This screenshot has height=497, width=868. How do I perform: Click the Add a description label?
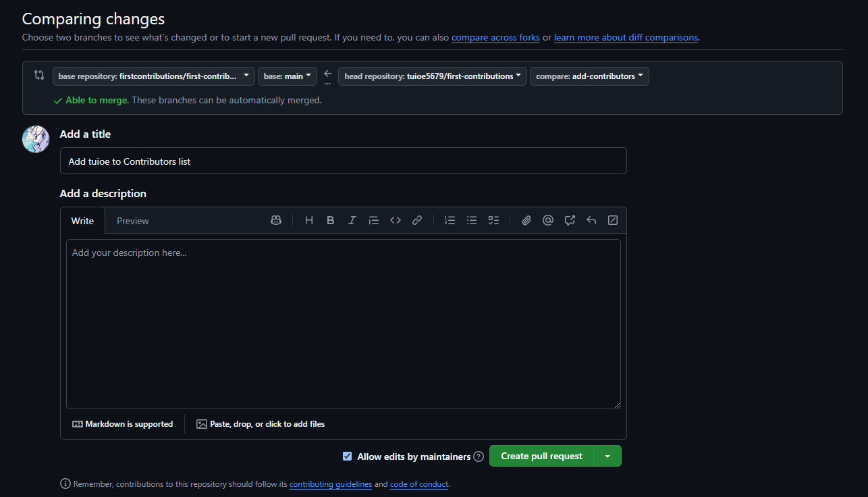pos(103,193)
